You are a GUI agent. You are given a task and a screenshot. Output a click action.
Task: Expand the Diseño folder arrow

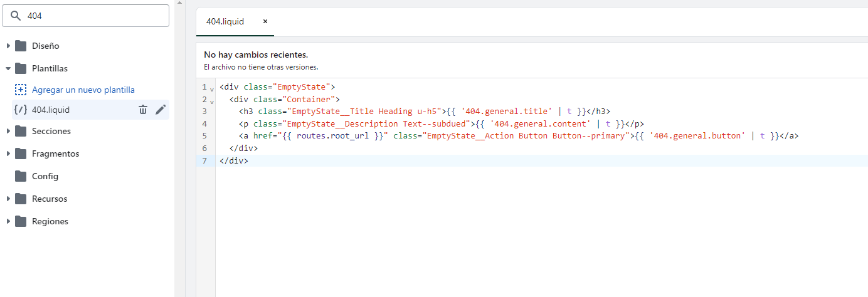tap(8, 46)
